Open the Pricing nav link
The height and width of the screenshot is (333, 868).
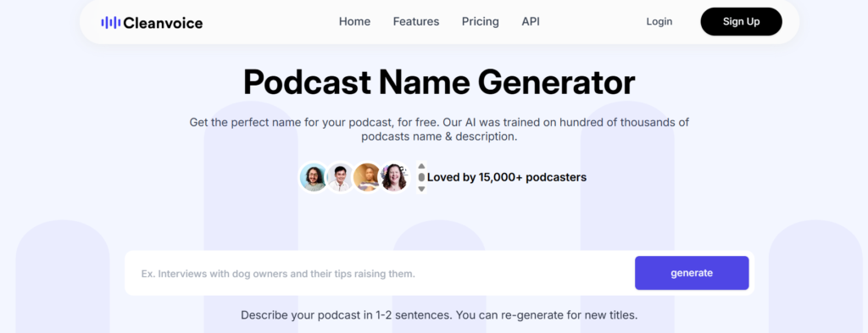point(481,21)
